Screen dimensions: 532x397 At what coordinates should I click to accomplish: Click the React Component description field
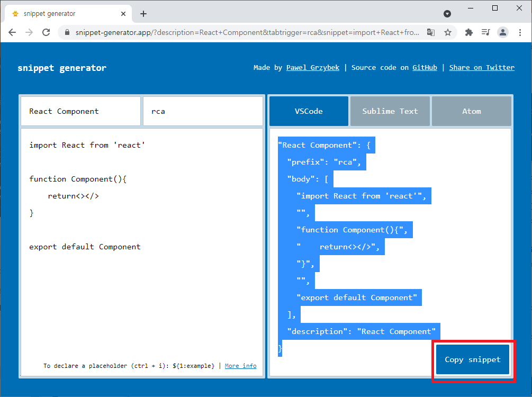[x=81, y=111]
